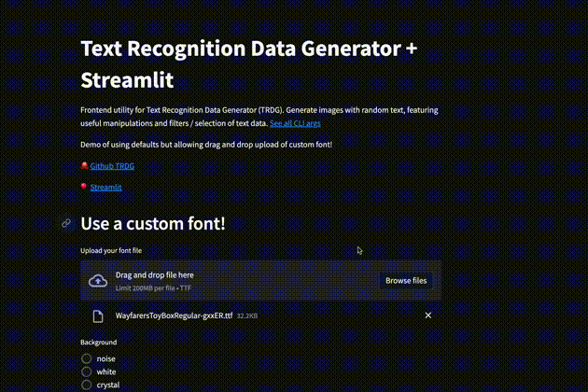Click the anchor link icon beside heading
This screenshot has height=392, width=588.
click(66, 223)
